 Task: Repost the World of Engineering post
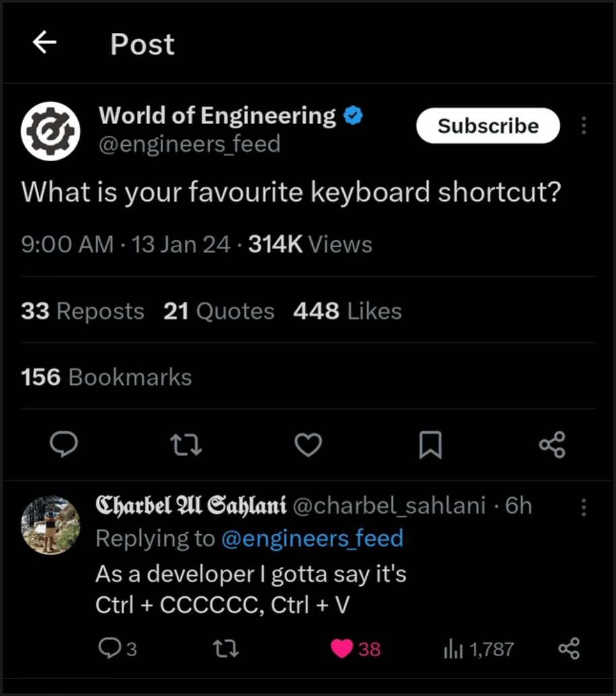187,444
